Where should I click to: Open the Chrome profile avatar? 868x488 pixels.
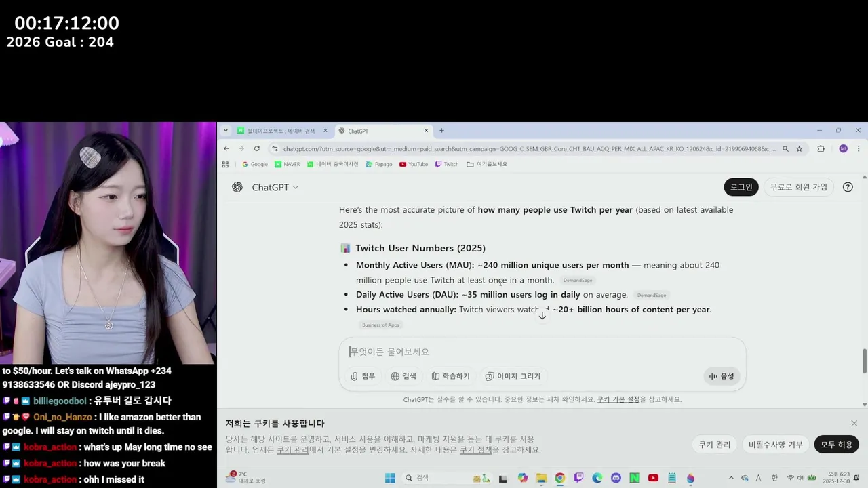tap(843, 148)
